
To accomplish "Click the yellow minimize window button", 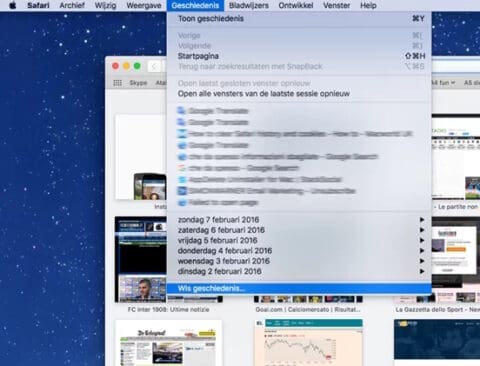I will 126,66.
